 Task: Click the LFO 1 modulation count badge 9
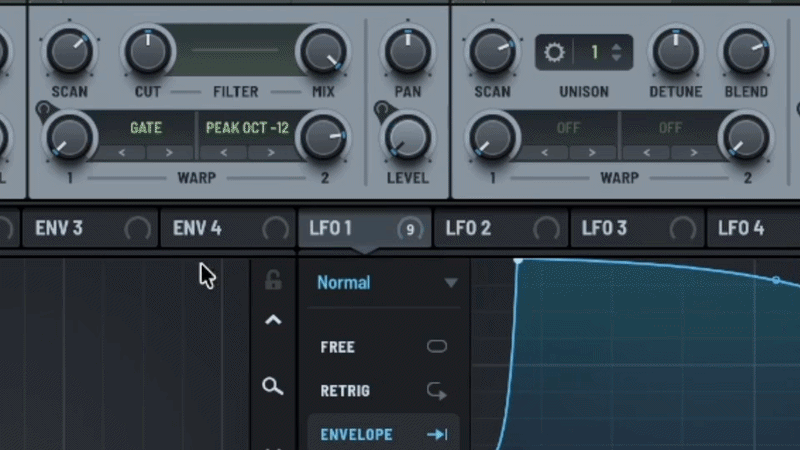(x=410, y=230)
